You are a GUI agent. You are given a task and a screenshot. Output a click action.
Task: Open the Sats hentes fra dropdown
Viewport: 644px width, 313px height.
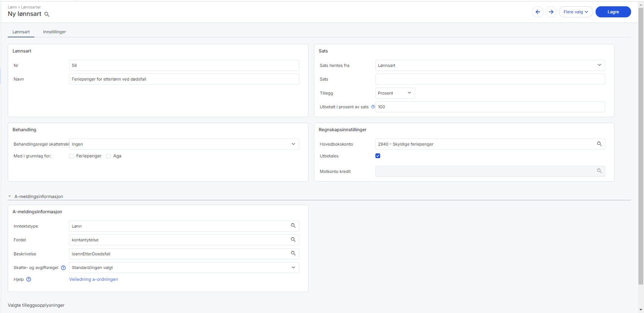[x=490, y=65]
